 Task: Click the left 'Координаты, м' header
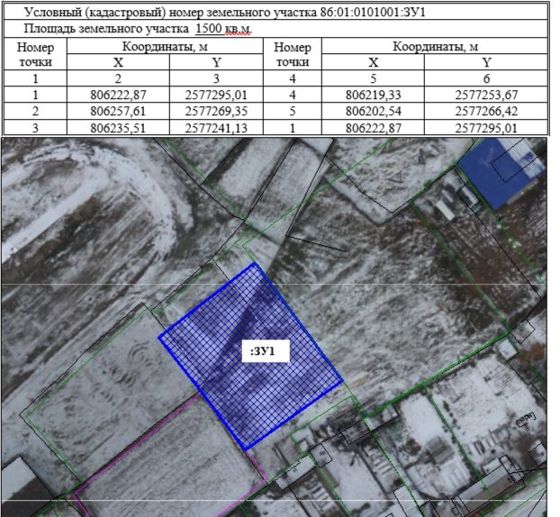(165, 46)
